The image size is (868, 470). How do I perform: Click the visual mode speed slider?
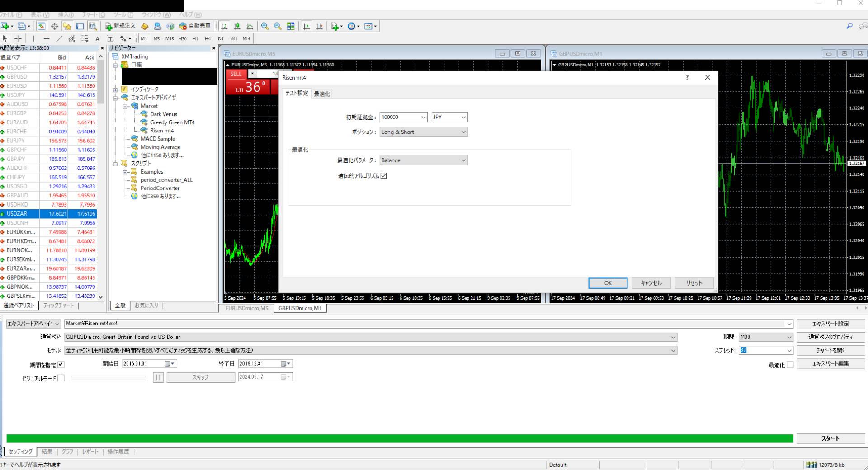(x=108, y=378)
